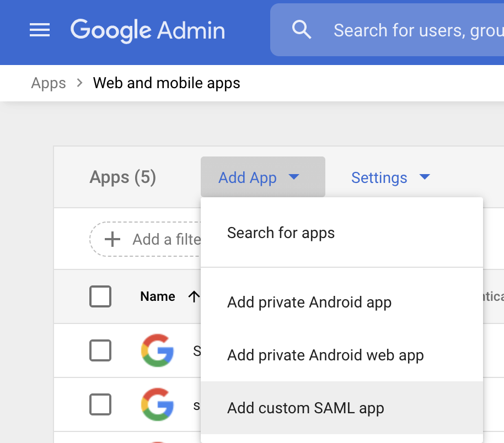Click Add a filter chip

pos(146,239)
